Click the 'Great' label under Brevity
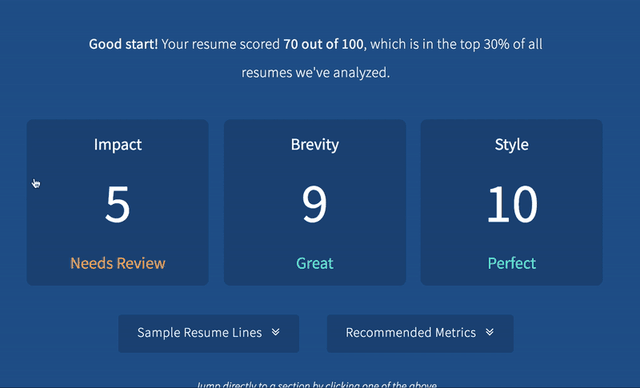 tap(315, 263)
